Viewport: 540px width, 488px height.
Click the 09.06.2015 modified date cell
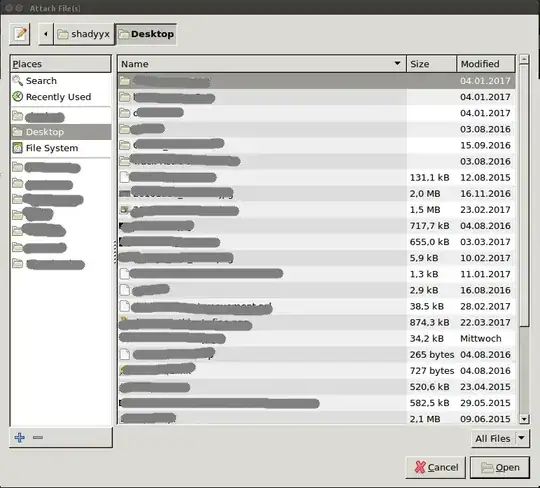(x=485, y=419)
